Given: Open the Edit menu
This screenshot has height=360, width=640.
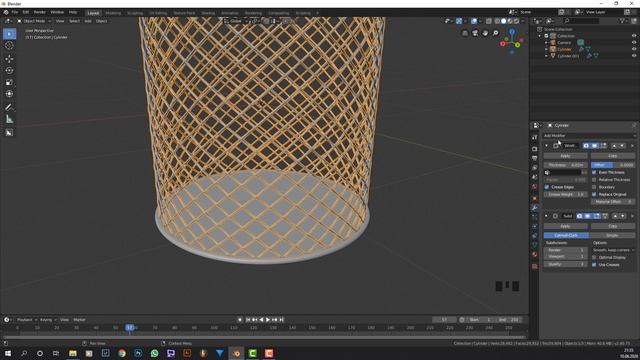Looking at the screenshot, I should coord(26,12).
